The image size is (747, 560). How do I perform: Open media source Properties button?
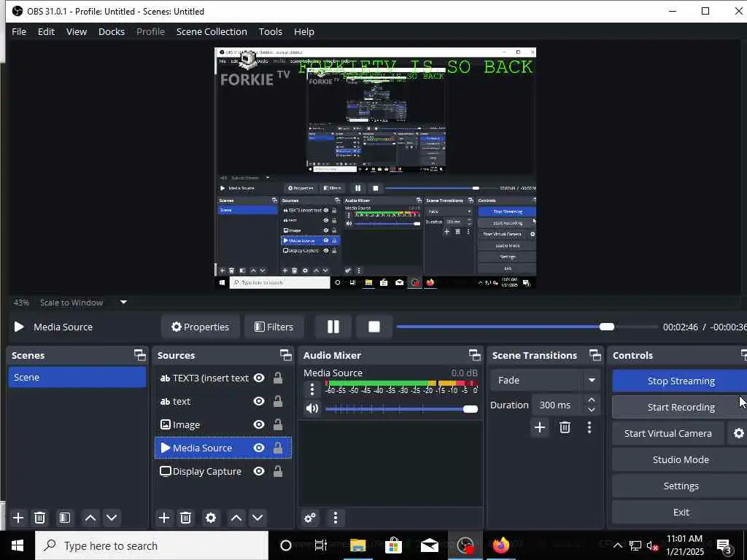coord(200,327)
